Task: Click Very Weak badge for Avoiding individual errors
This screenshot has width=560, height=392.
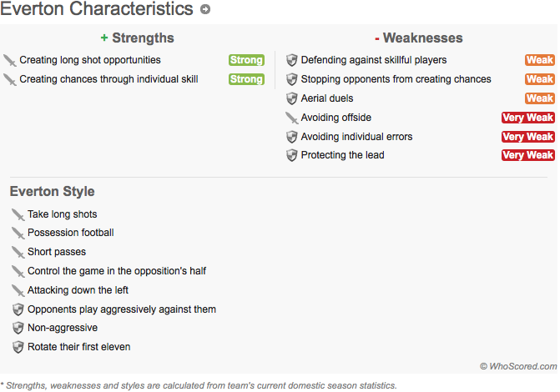Action: (527, 137)
